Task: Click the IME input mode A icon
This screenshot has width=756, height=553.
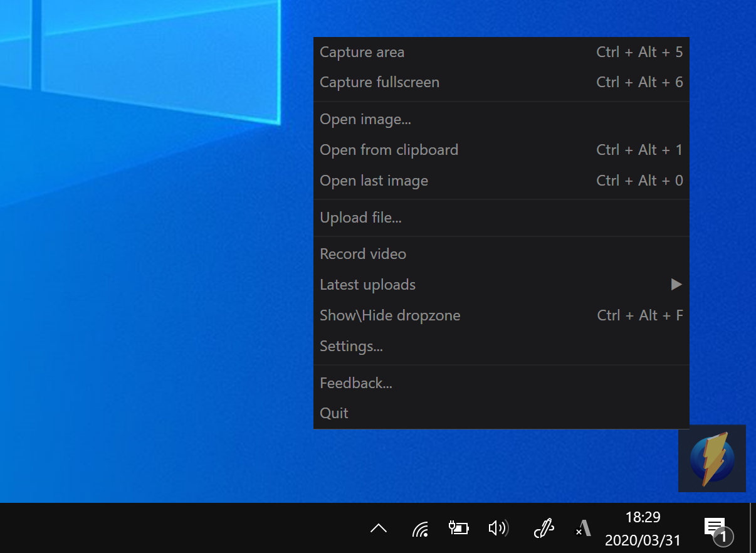Action: click(582, 529)
